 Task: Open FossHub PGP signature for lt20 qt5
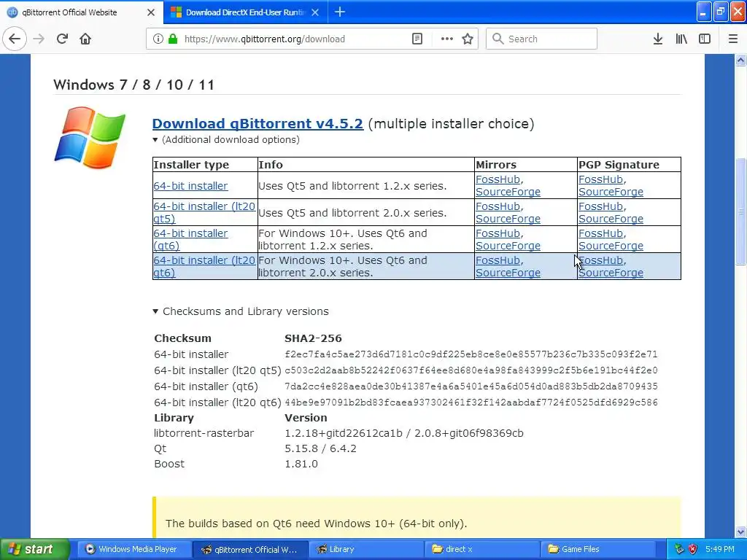click(600, 206)
